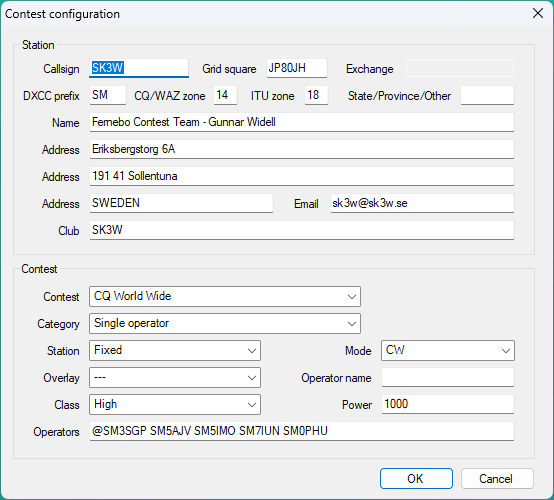Open the Contest dropdown showing CQ World Wide
The height and width of the screenshot is (500, 554).
(x=225, y=296)
